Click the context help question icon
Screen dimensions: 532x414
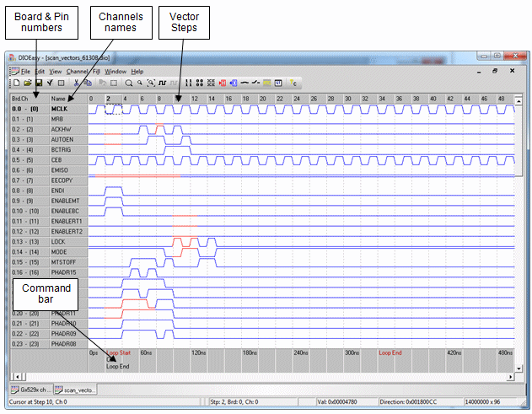click(x=293, y=83)
